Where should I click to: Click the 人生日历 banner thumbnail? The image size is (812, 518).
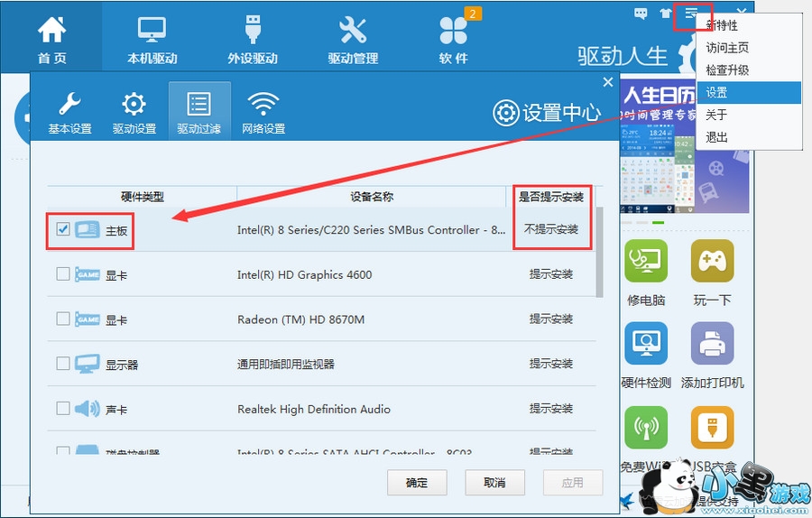tap(684, 145)
